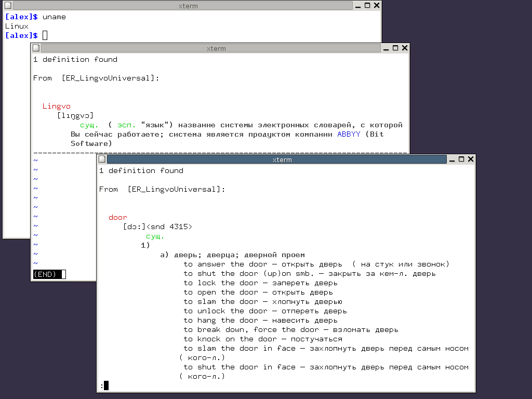
Task: Focus the Lingvo xterm window via its title bar
Action: (211, 48)
